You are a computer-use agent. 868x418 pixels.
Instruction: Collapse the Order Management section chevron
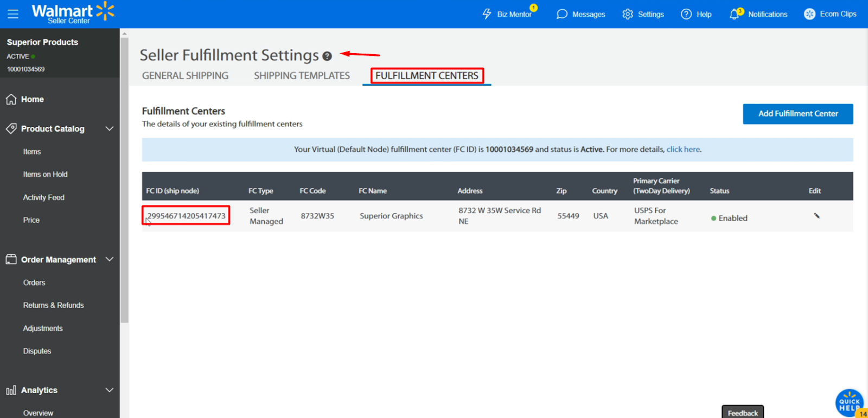coord(110,259)
